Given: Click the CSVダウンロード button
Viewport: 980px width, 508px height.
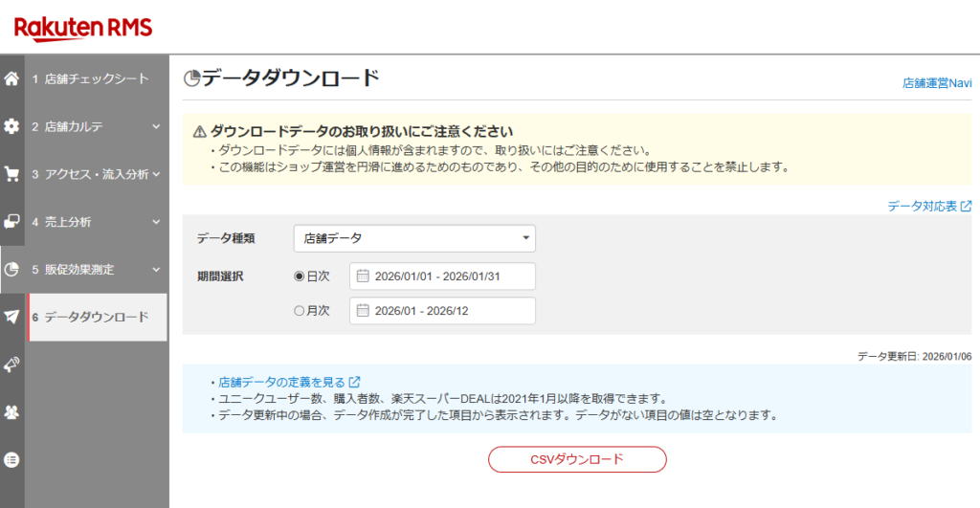Looking at the screenshot, I should [577, 459].
